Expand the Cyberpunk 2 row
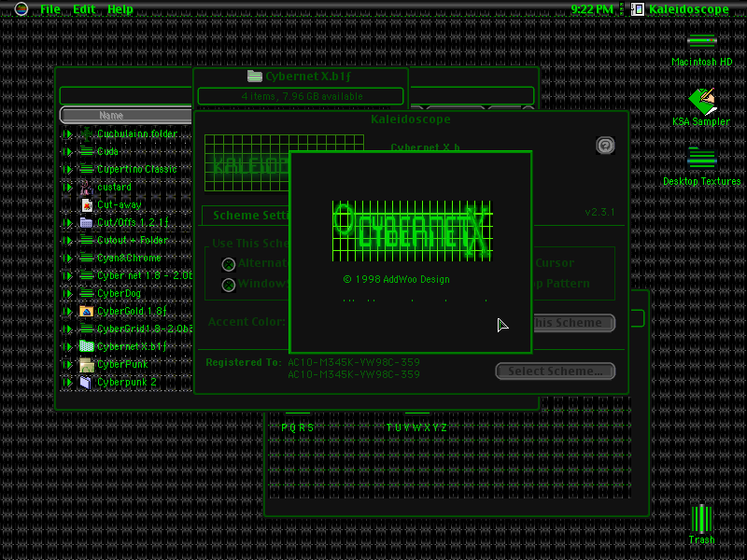Image resolution: width=747 pixels, height=560 pixels. (x=67, y=383)
